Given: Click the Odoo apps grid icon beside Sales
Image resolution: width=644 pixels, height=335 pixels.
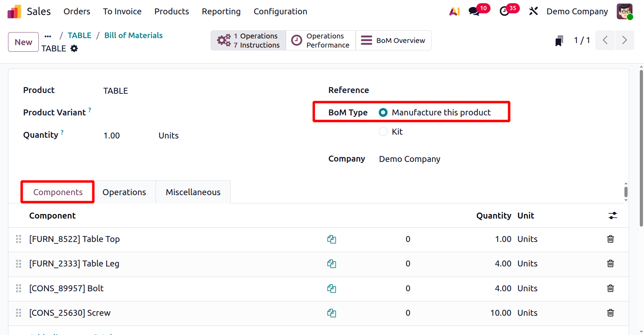Looking at the screenshot, I should click(x=14, y=11).
